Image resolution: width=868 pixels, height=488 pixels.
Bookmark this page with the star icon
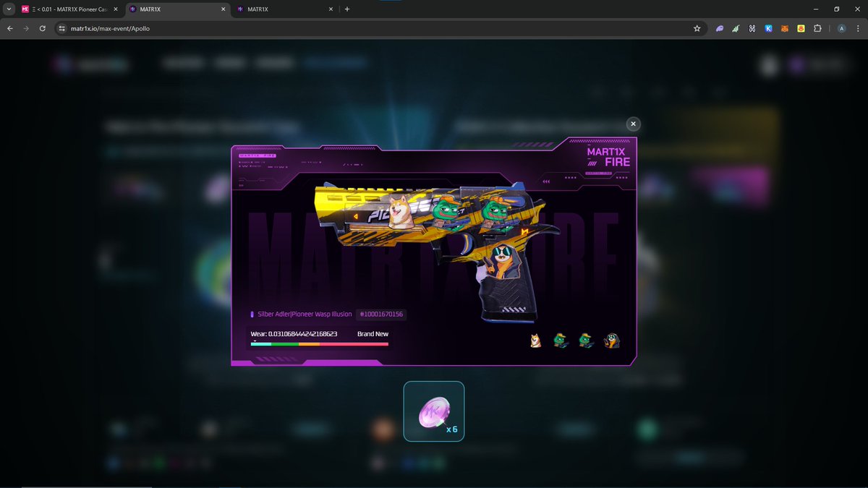[x=697, y=28]
